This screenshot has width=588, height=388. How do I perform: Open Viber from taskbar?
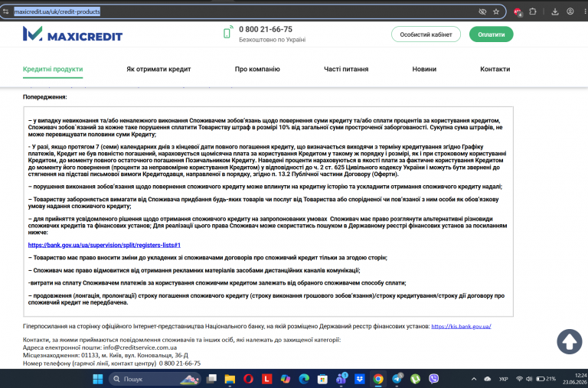click(x=433, y=379)
